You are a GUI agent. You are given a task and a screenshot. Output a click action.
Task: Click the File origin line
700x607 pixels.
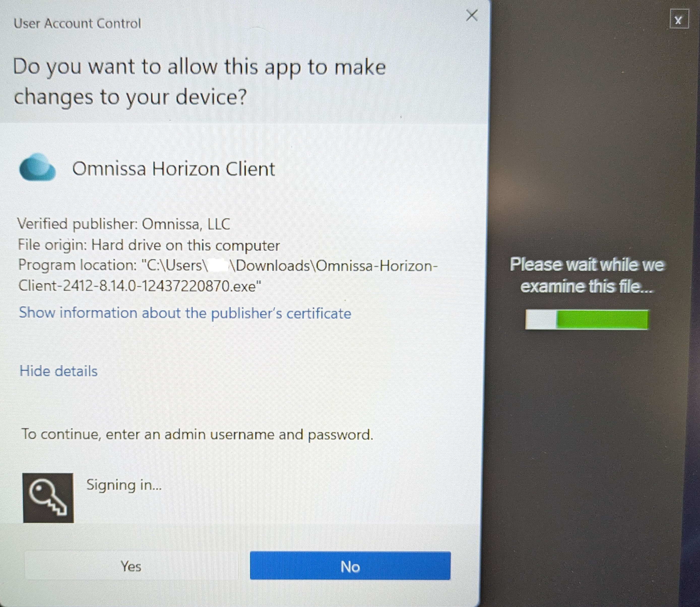click(149, 245)
